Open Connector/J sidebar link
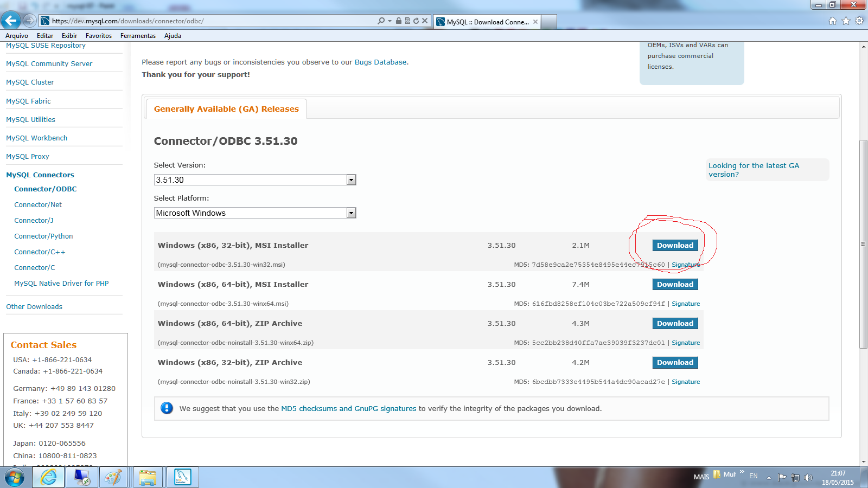The image size is (868, 488). [x=34, y=221]
